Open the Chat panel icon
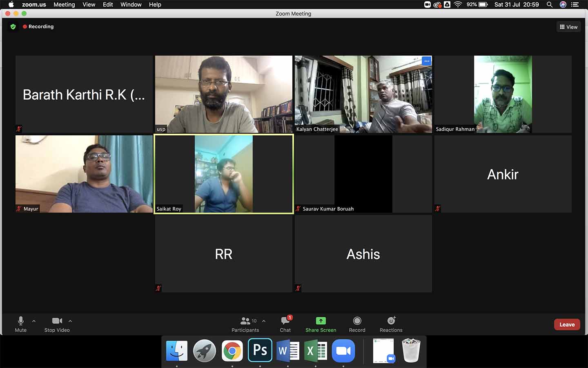Screen dimensions: 588x368 pyautogui.click(x=285, y=321)
